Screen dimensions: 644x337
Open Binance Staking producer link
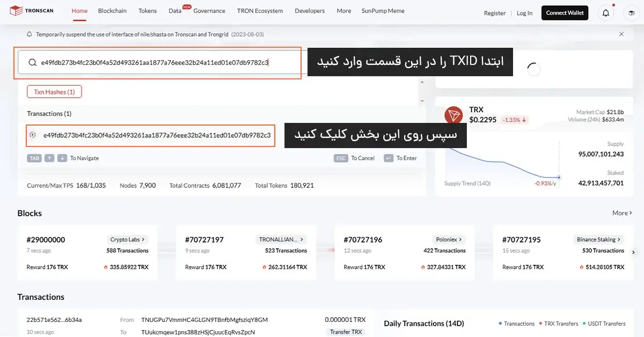598,239
